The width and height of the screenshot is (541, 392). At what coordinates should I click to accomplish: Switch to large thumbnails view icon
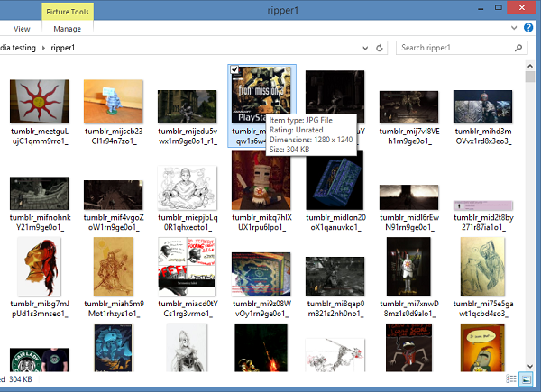tap(527, 378)
